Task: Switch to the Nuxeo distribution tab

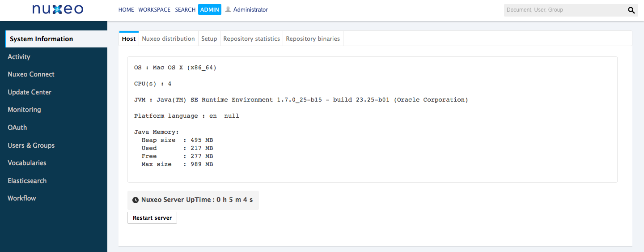Action: 168,38
